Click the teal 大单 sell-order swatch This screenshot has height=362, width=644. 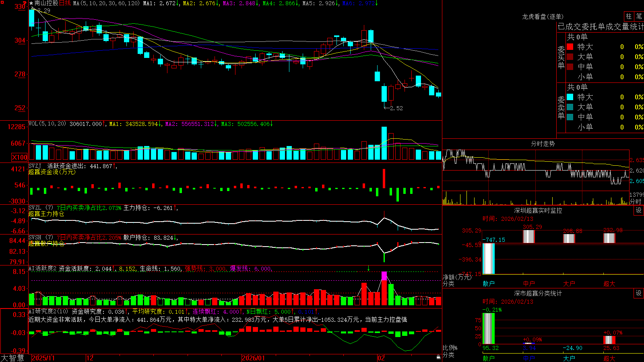click(570, 107)
